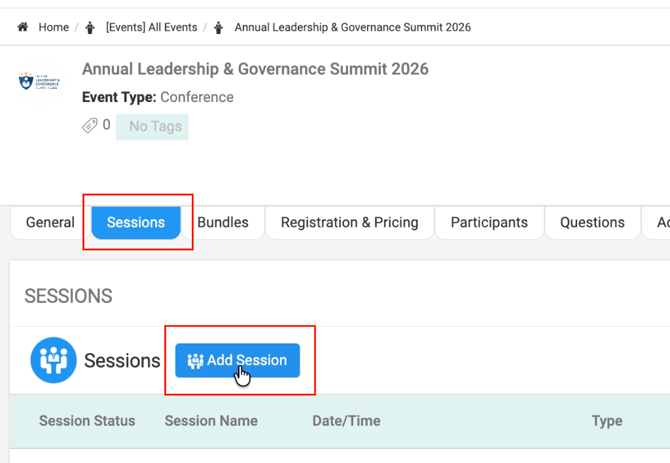This screenshot has height=463, width=670.
Task: Click the icon before the Annual Leadership breadcrumb
Action: 220,27
